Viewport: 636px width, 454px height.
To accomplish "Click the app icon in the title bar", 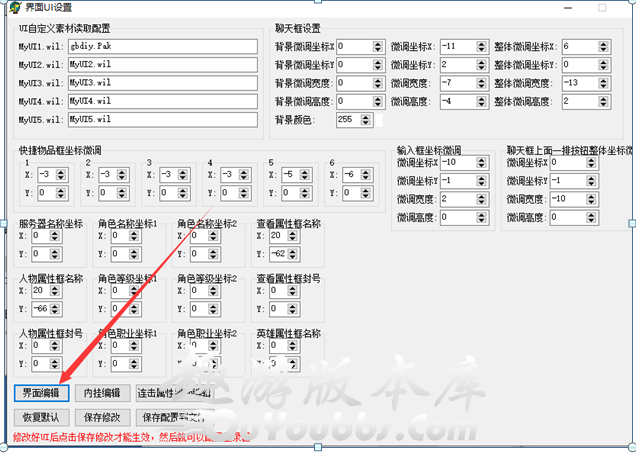I will click(10, 8).
